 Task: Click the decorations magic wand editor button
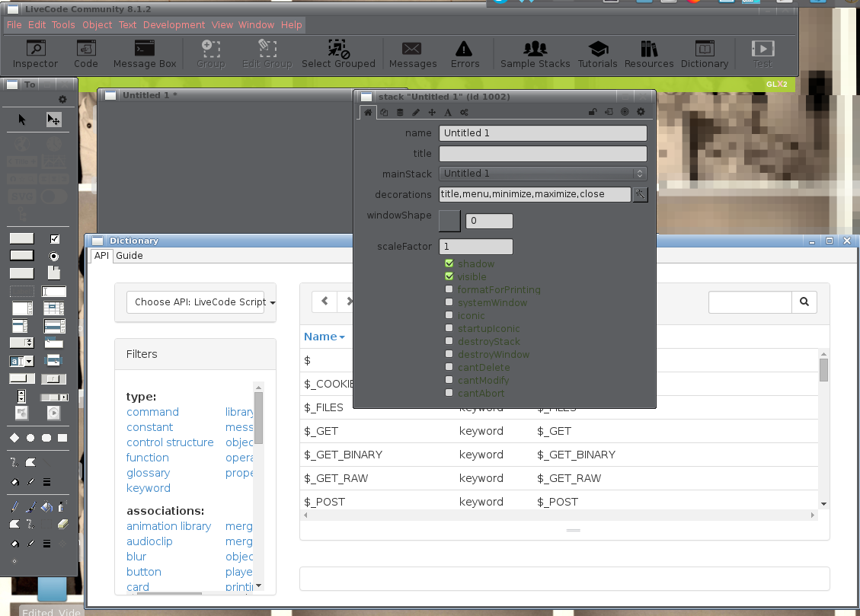641,194
